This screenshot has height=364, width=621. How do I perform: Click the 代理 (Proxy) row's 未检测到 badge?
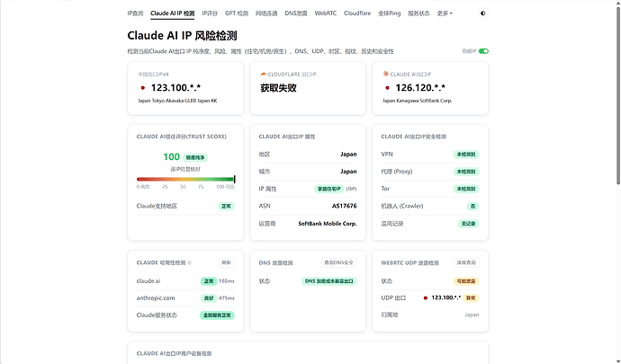click(466, 172)
